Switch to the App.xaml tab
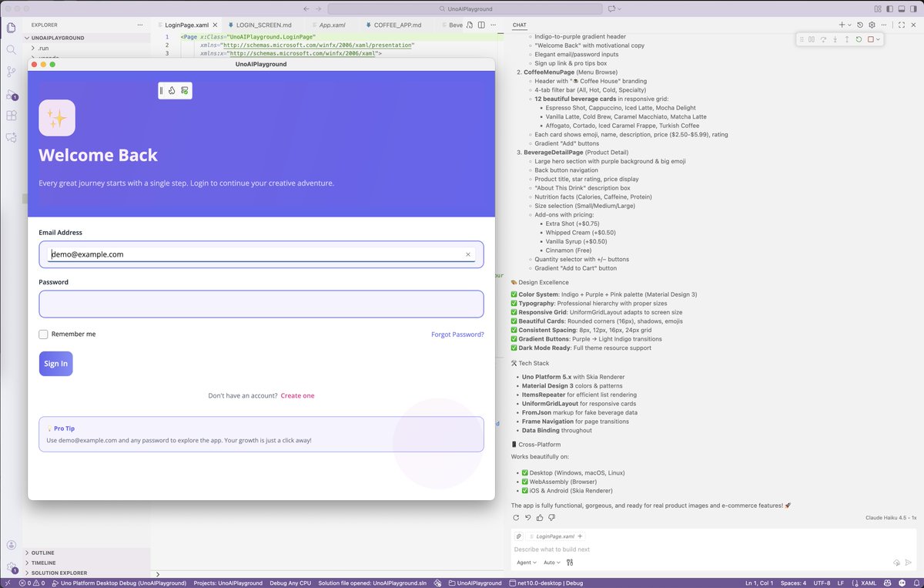 [x=332, y=25]
